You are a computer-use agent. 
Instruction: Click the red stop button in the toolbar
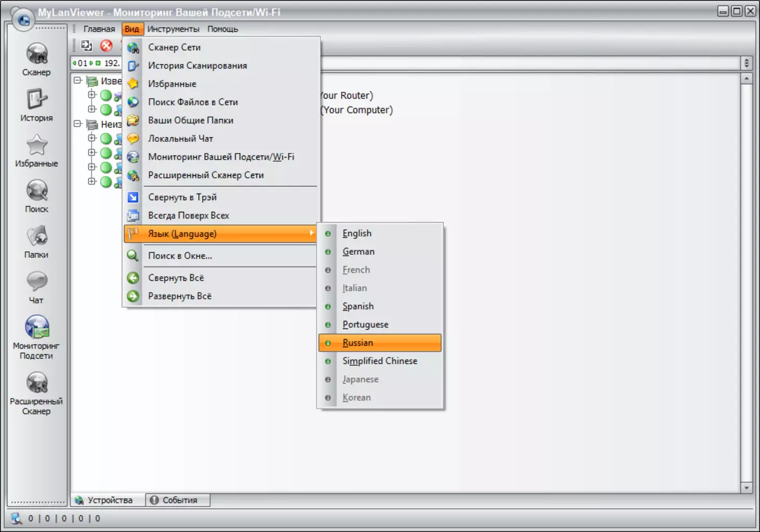point(106,46)
